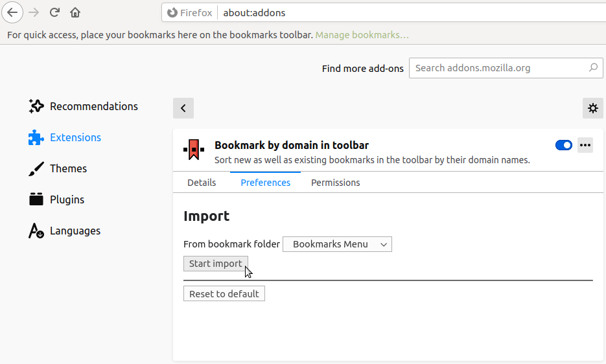Viewport: 606px width, 364px height.
Task: Click the Find more add-ons label
Action: pos(362,69)
